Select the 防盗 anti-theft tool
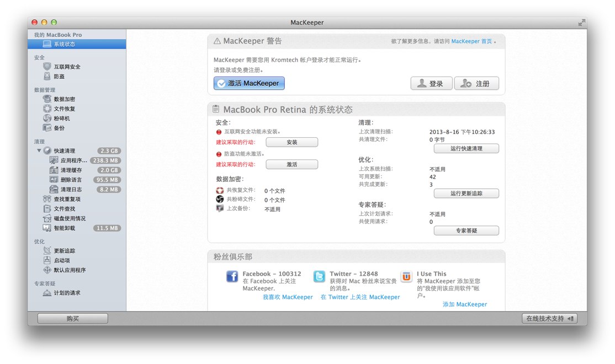The width and height of the screenshot is (615, 364). (60, 77)
